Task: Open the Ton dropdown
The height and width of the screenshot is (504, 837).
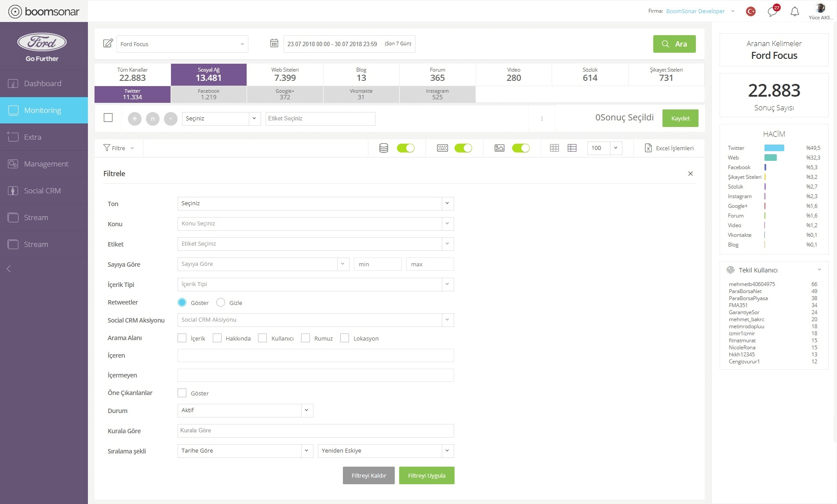Action: tap(316, 203)
